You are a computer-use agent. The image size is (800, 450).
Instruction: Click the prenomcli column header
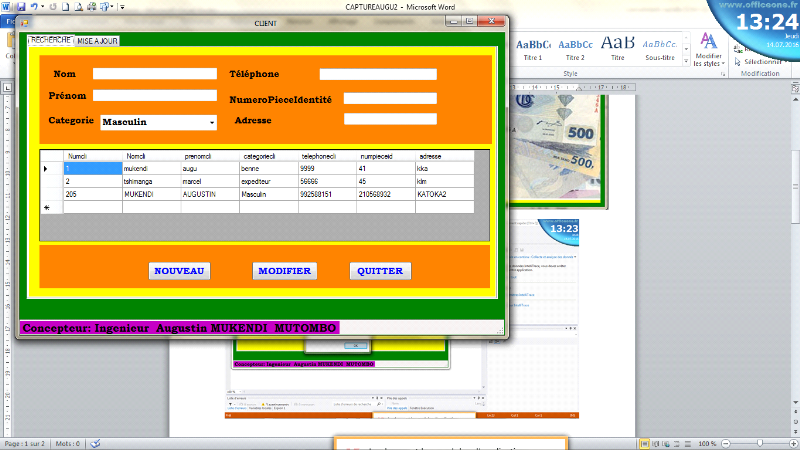210,156
